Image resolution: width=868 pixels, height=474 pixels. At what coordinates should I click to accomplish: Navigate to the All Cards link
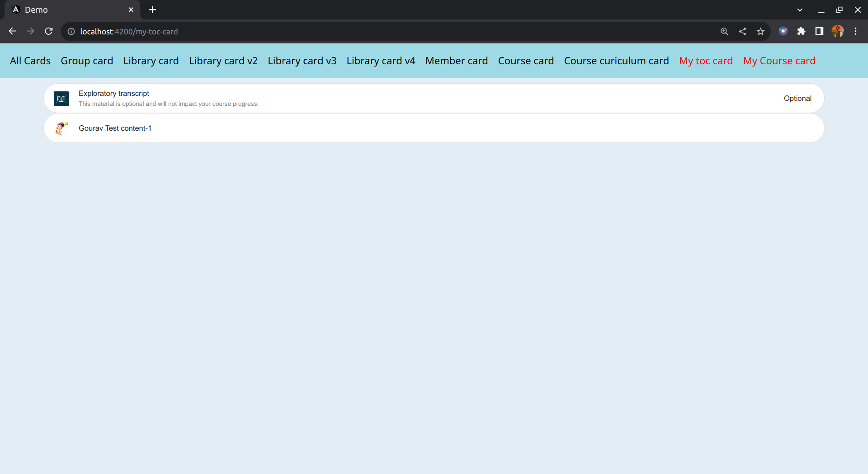coord(30,61)
